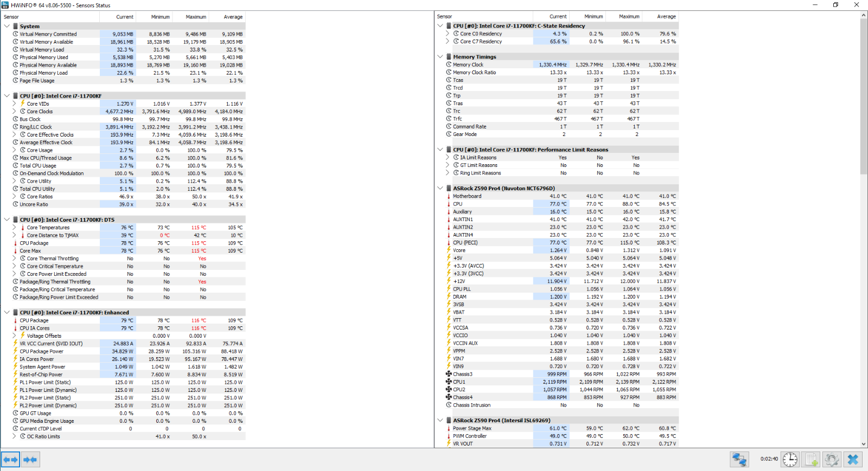Click the thermometer icon beside Core Max

tap(15, 251)
